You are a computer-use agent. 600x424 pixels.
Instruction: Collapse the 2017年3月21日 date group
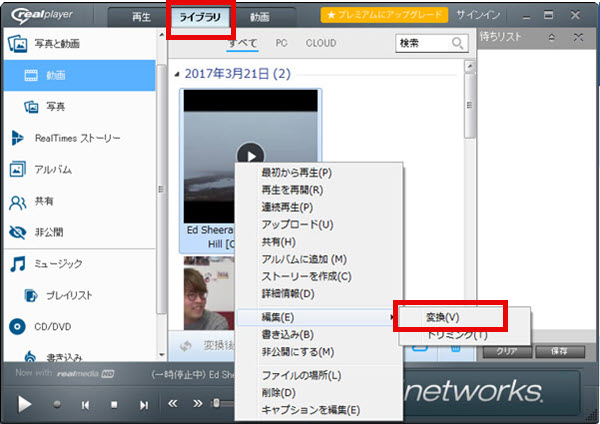[178, 74]
